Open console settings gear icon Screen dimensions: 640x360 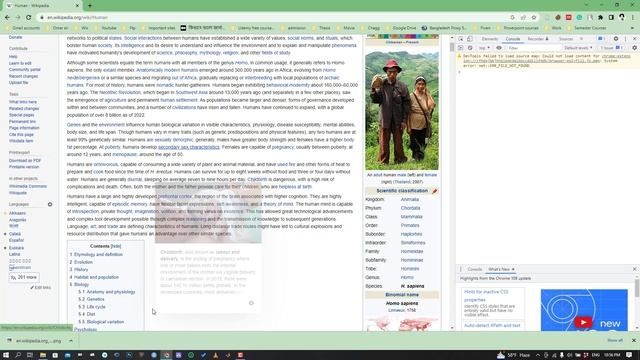click(x=634, y=48)
